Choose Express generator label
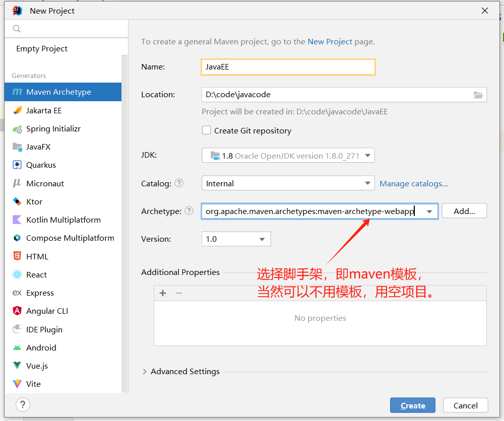Viewport: 504px width, 421px height. click(x=40, y=293)
